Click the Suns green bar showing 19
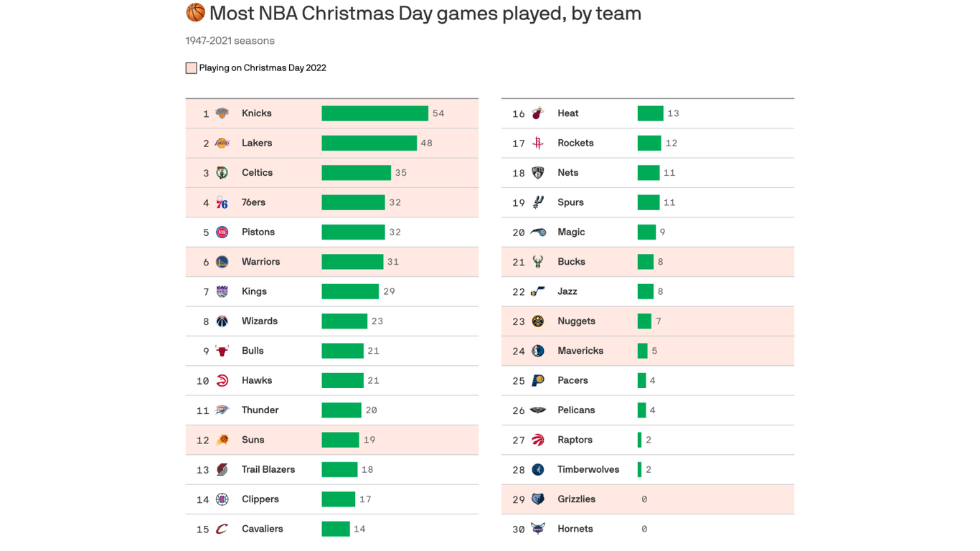Screen dimensions: 980x551 (x=340, y=440)
